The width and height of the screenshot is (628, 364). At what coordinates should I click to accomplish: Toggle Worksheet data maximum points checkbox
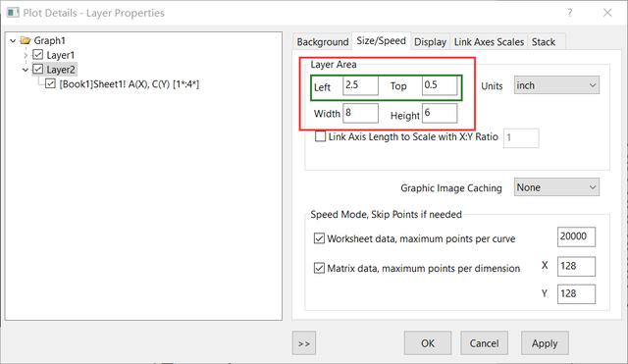pyautogui.click(x=319, y=238)
